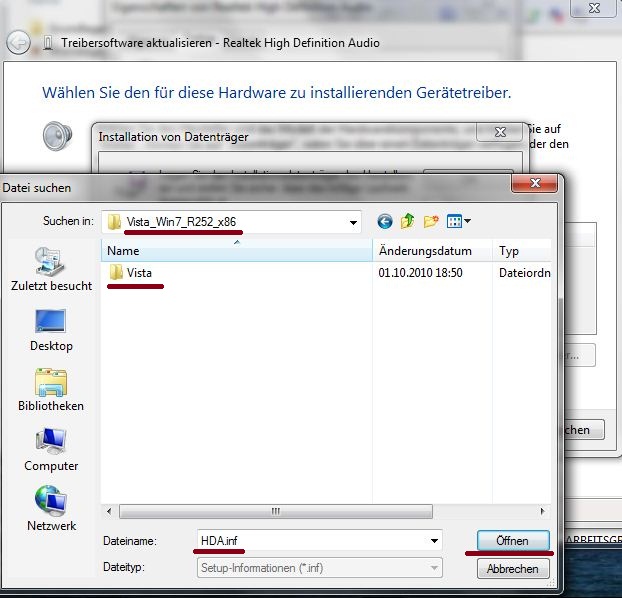Sort by the Typ column header
The height and width of the screenshot is (598, 622).
pyautogui.click(x=522, y=250)
